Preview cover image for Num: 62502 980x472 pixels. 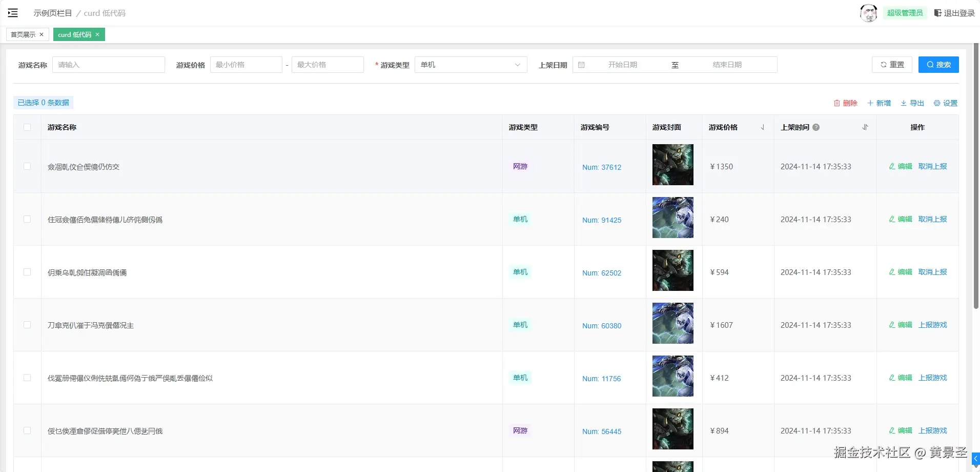673,270
